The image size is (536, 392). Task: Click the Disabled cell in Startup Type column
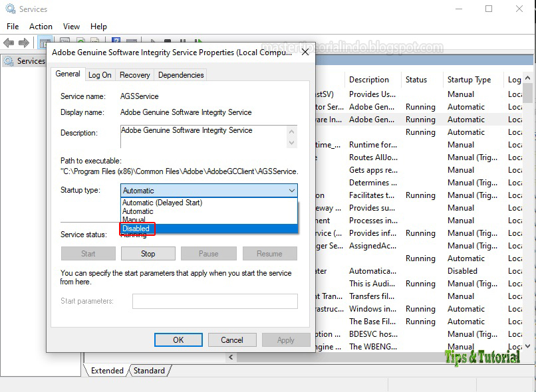[462, 271]
